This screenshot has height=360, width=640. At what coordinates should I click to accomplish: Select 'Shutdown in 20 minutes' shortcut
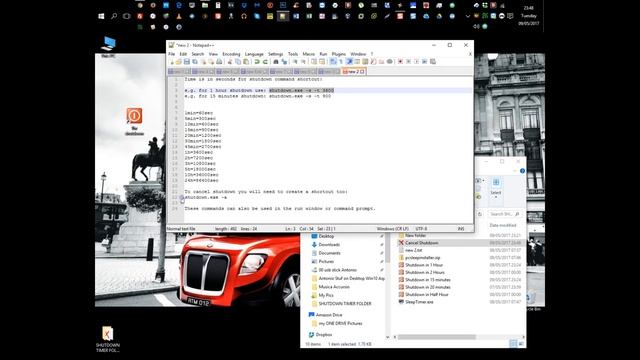pyautogui.click(x=427, y=287)
